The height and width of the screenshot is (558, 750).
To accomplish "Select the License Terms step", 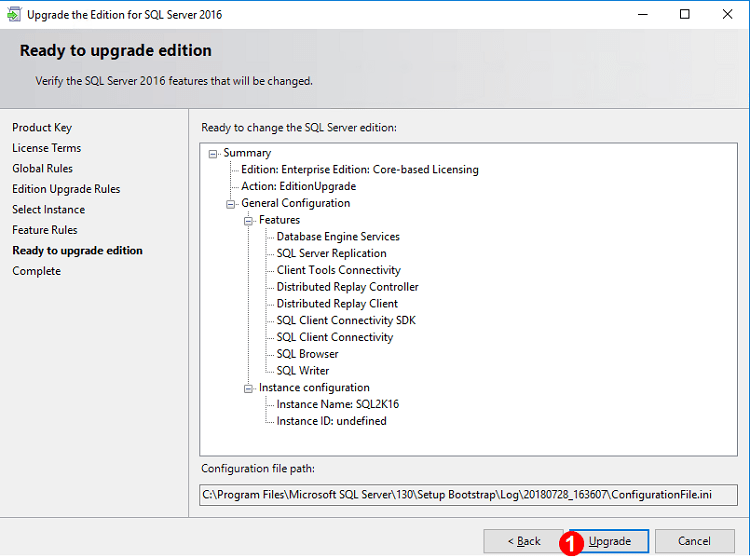I will (46, 148).
